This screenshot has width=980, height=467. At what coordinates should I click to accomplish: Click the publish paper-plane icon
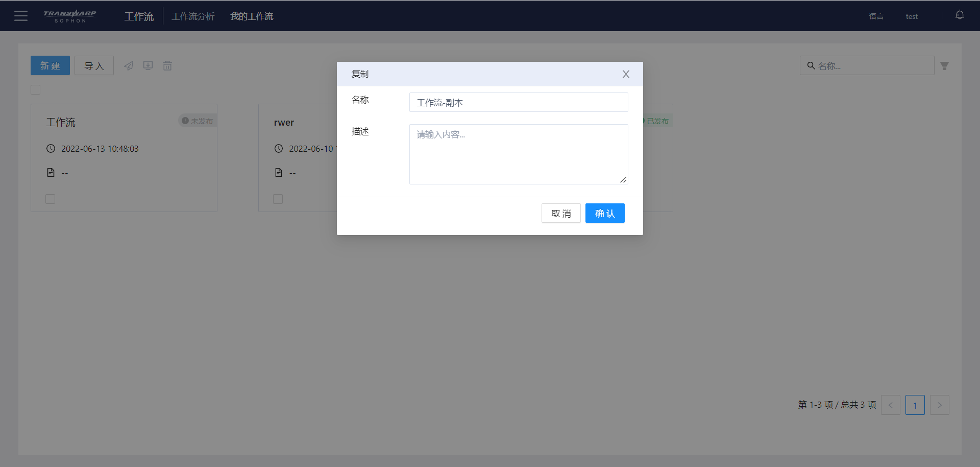129,65
